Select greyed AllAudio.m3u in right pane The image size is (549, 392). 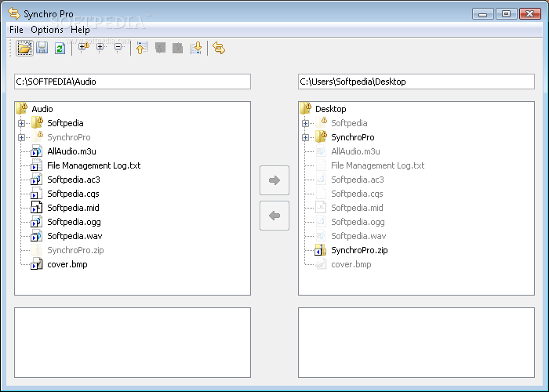tap(355, 151)
